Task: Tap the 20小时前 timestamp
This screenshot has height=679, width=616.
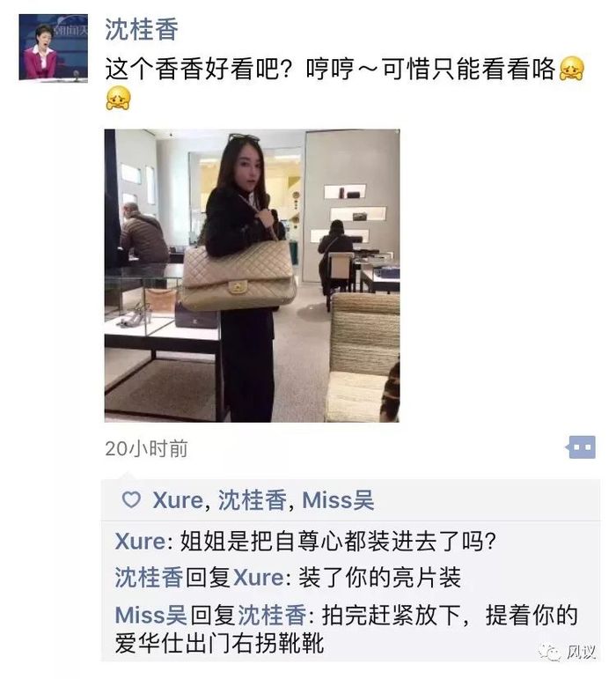Action: [146, 448]
